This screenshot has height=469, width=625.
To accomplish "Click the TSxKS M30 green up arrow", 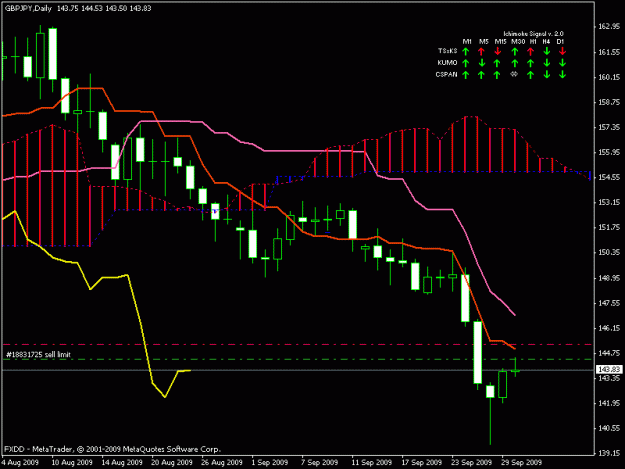I will 515,51.
